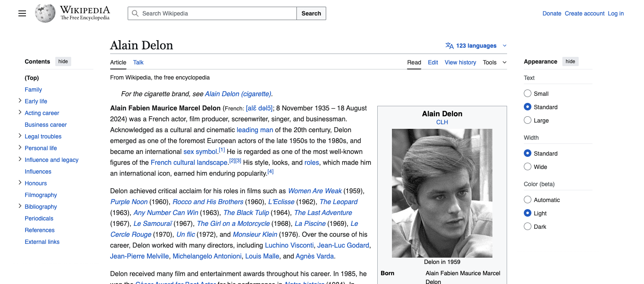Click the Create account link
This screenshot has height=284, width=644.
[x=585, y=13]
